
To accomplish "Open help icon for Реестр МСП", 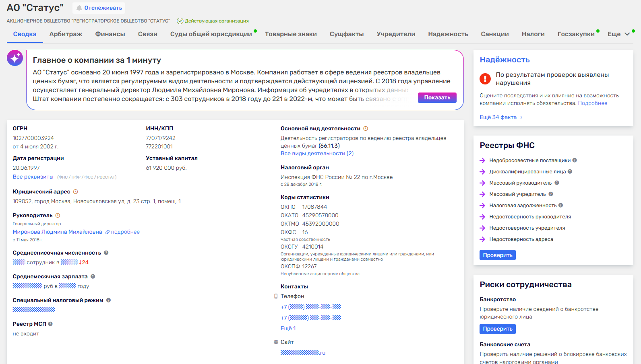I will coord(50,324).
